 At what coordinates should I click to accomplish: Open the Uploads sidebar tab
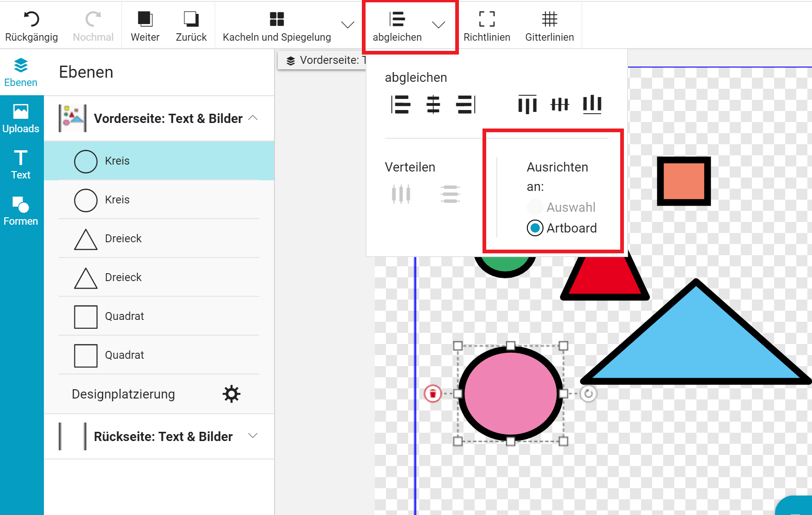pos(21,119)
